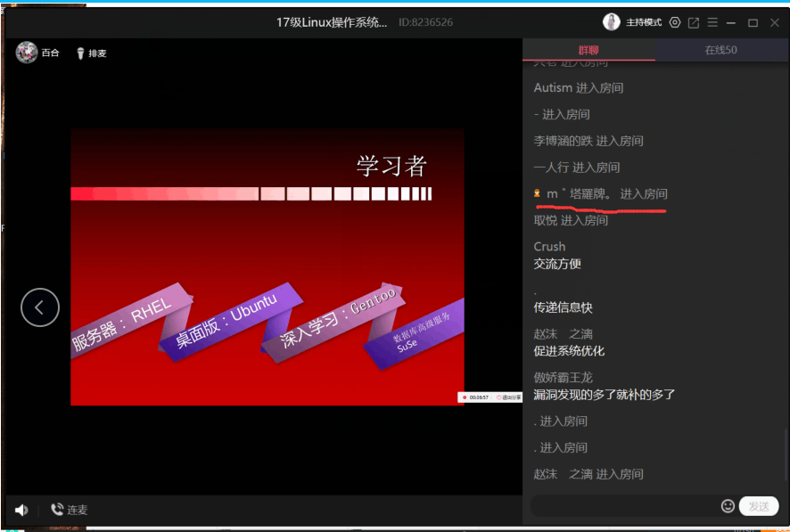
Task: Click the Autism 进入房间 chat line
Action: click(579, 87)
